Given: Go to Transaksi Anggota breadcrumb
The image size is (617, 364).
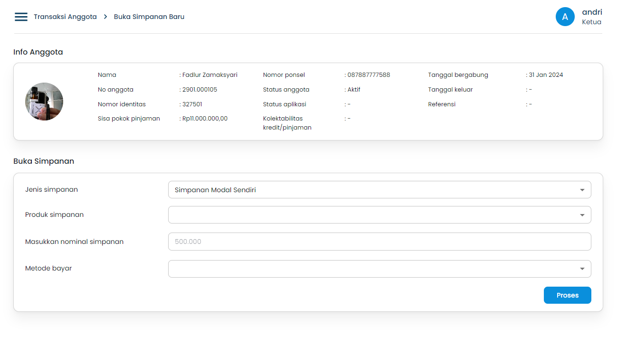Looking at the screenshot, I should (65, 17).
